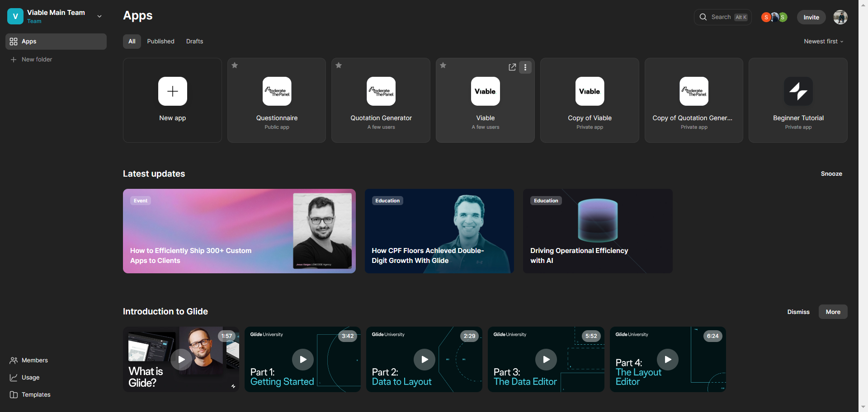Click Dismiss for Introduction to Glide
The height and width of the screenshot is (412, 868).
coord(798,312)
